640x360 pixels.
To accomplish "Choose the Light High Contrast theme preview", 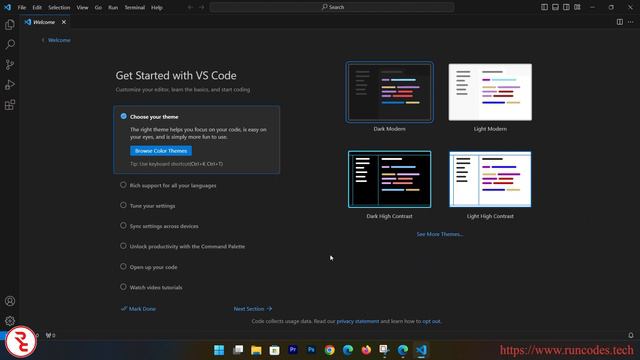I will 490,179.
